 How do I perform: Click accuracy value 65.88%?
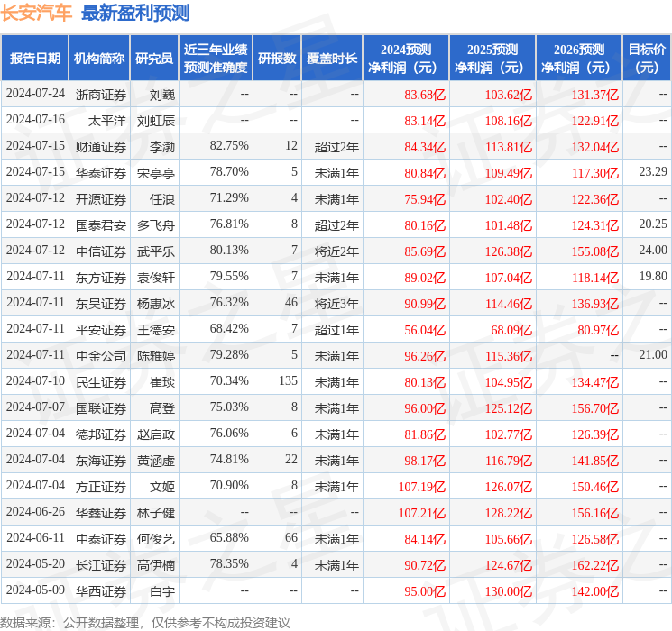229,537
